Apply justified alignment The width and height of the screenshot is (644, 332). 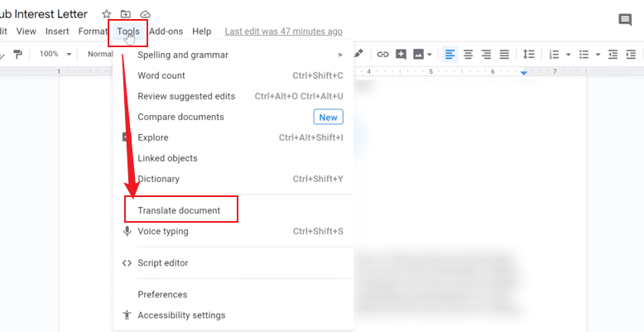click(504, 55)
